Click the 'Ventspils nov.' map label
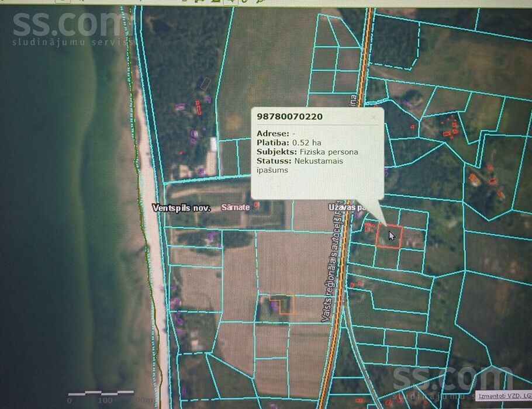The width and height of the screenshot is (532, 409). pyautogui.click(x=181, y=208)
